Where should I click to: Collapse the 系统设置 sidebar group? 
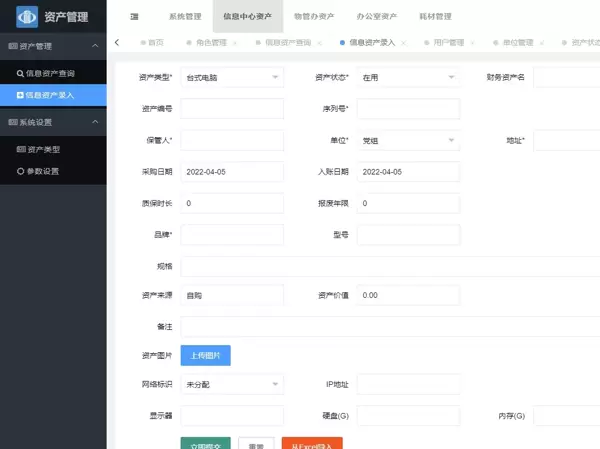pyautogui.click(x=94, y=122)
